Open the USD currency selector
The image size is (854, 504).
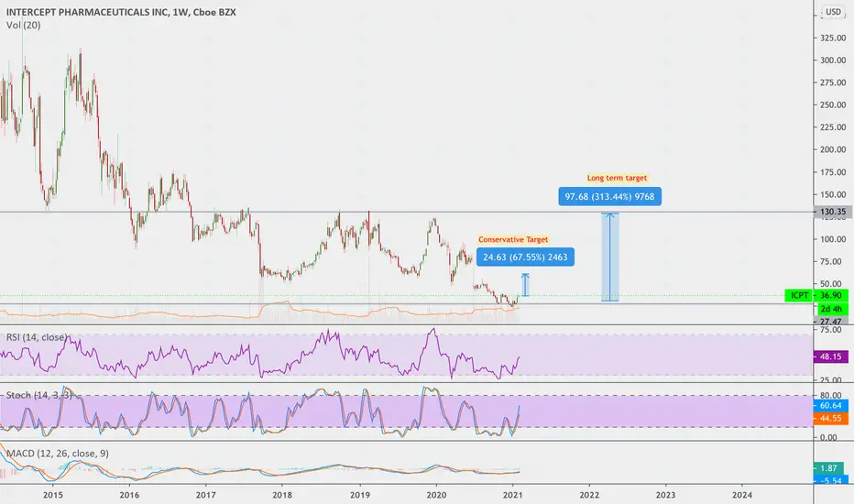[833, 12]
